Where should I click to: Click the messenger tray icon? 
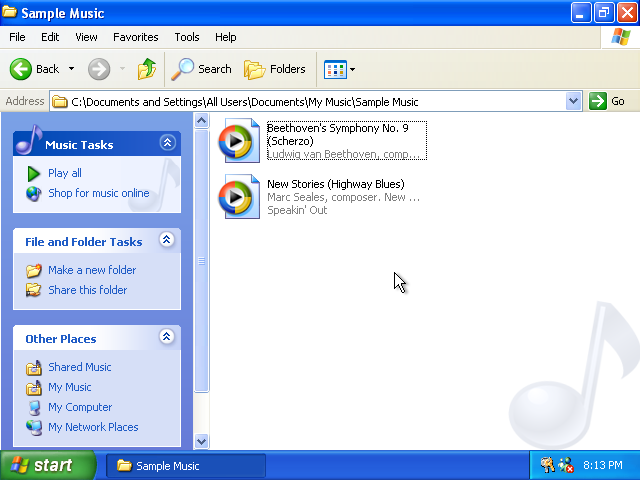pyautogui.click(x=566, y=465)
